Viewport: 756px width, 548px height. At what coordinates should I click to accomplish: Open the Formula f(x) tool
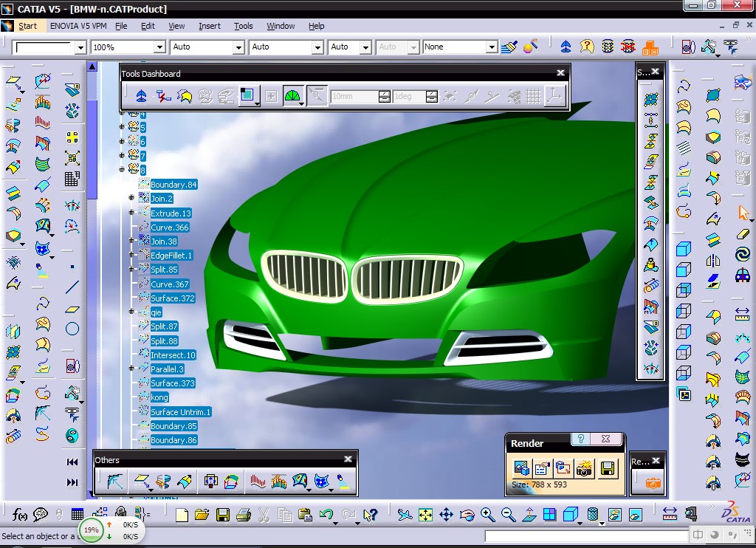pyautogui.click(x=18, y=515)
